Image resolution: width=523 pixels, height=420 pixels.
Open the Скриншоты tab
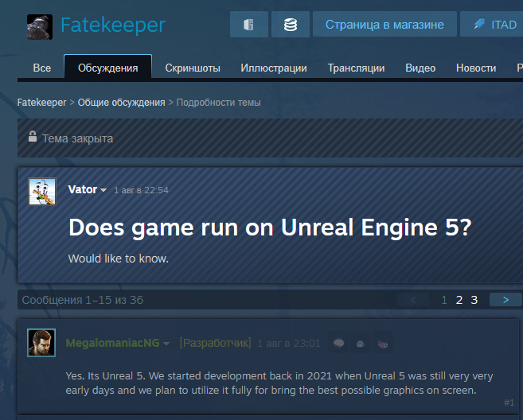pos(193,68)
